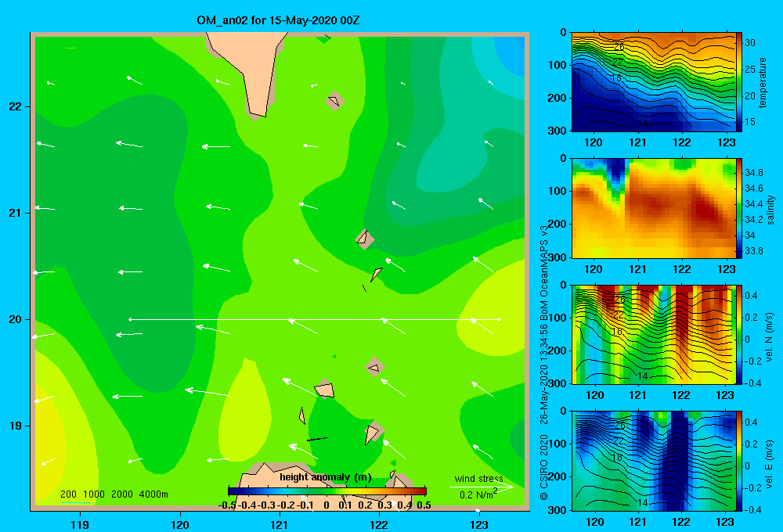Open the temperature depth section panel
783x532 pixels.
pyautogui.click(x=653, y=82)
